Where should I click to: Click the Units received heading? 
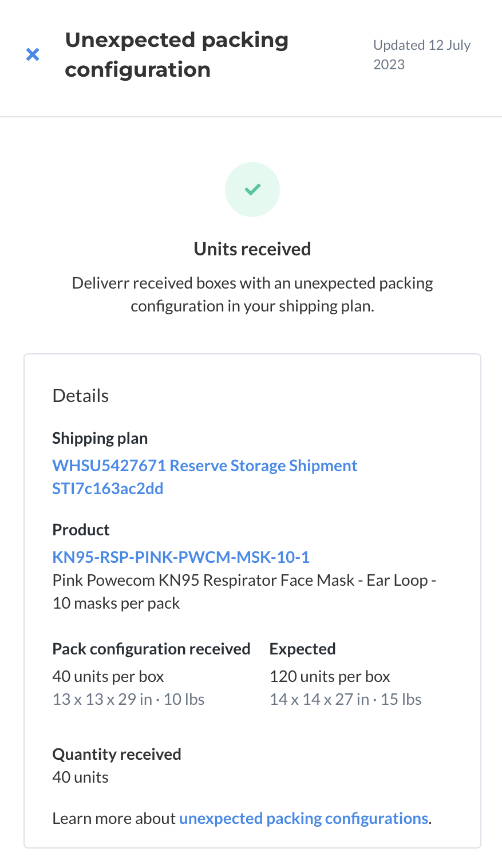click(252, 249)
